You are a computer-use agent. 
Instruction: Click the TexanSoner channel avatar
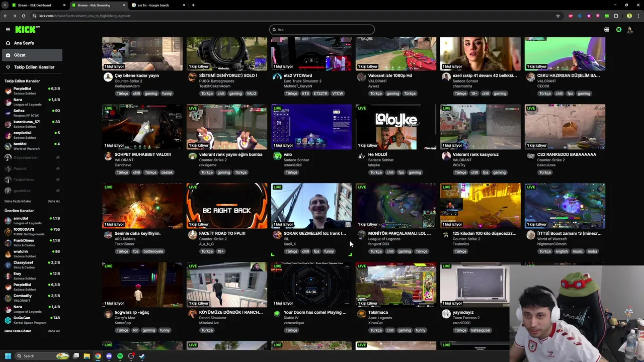click(108, 235)
